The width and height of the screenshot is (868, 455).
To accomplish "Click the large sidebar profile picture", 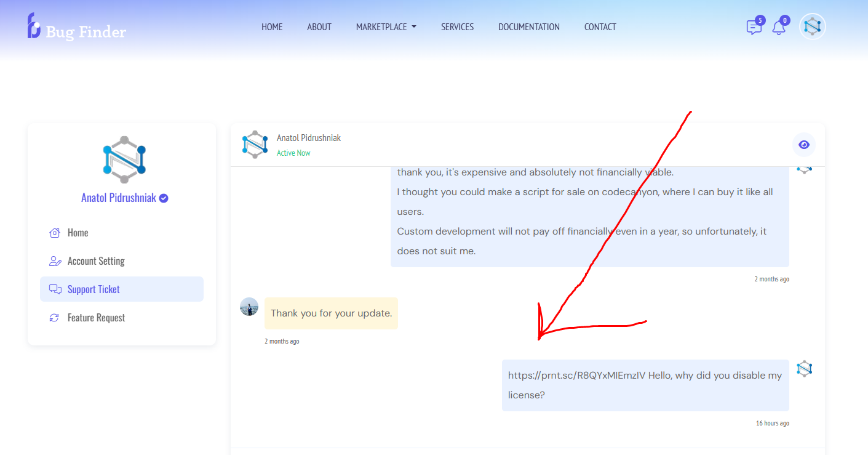I will (x=124, y=159).
